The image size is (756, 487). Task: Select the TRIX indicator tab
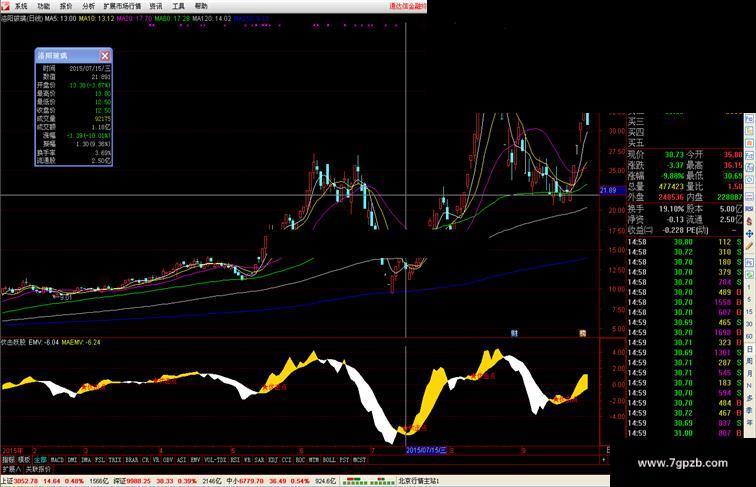click(x=115, y=460)
